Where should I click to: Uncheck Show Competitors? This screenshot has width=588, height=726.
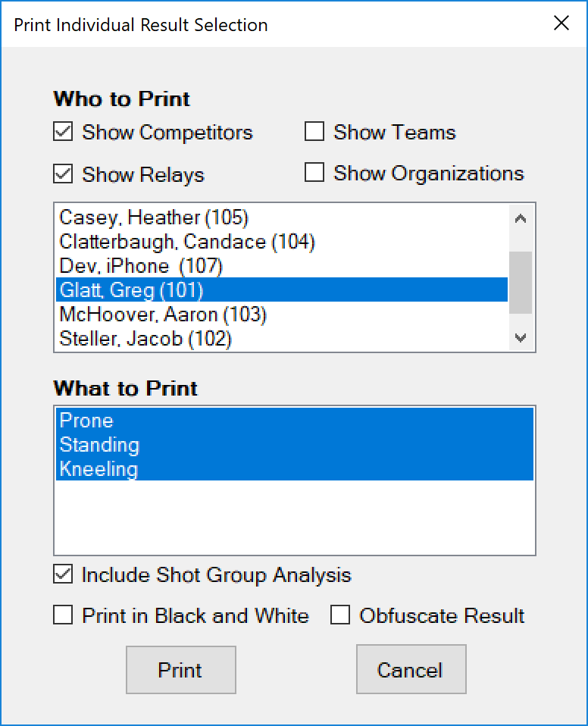63,131
